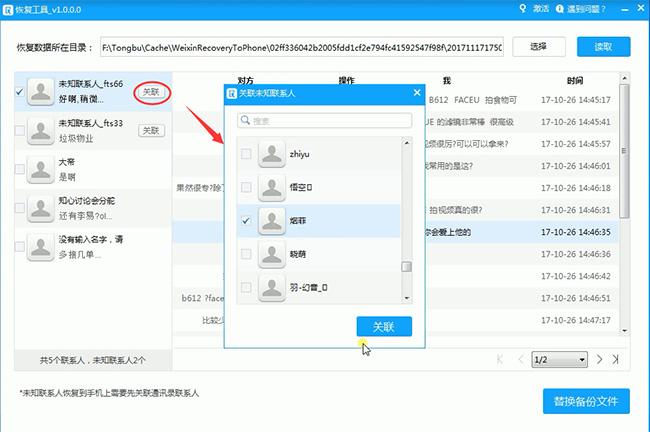The width and height of the screenshot is (650, 432).
Task: Select highlighted row 17-10-26 14:46:35
Action: pos(395,232)
